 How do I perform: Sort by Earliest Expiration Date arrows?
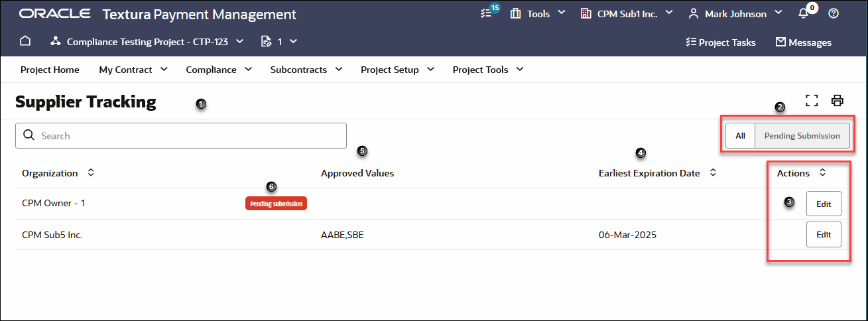pyautogui.click(x=713, y=172)
